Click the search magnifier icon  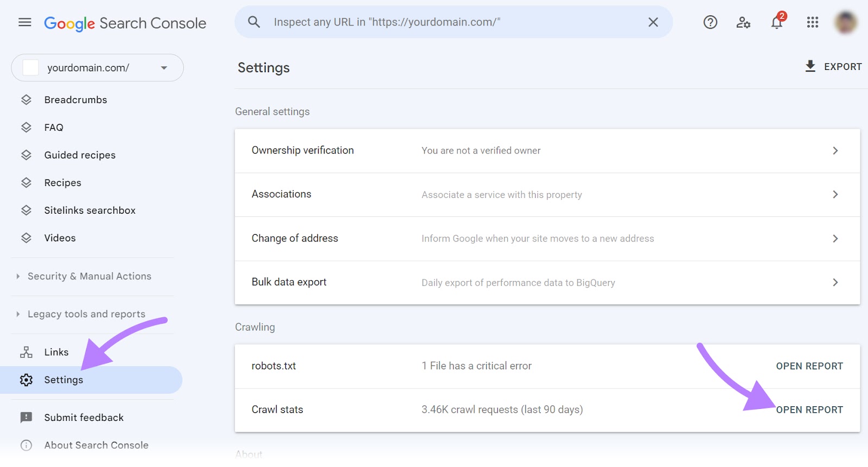[254, 22]
